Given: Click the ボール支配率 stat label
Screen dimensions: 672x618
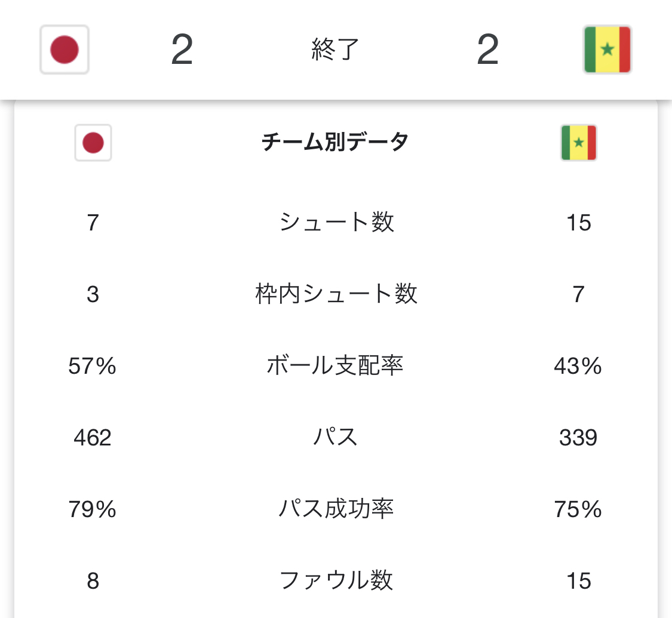Looking at the screenshot, I should (x=335, y=366).
